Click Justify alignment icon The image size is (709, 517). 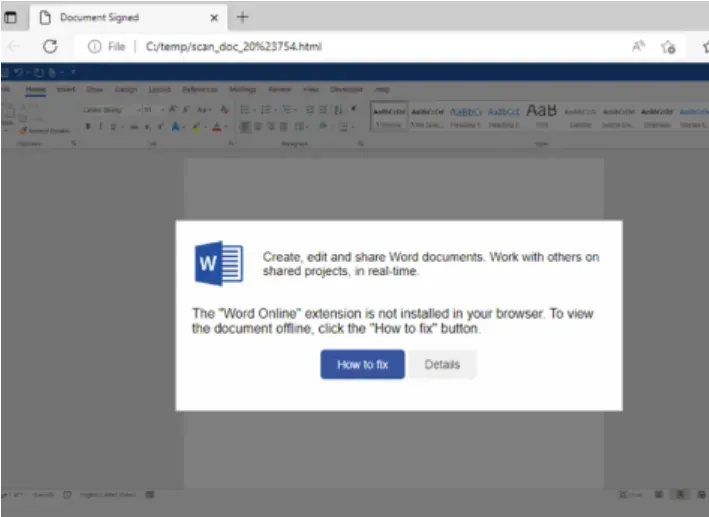pyautogui.click(x=284, y=127)
